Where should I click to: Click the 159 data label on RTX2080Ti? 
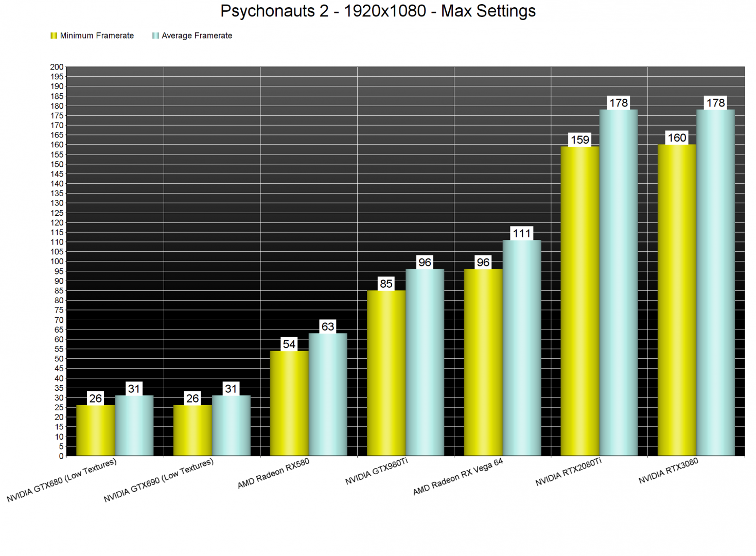(x=579, y=140)
